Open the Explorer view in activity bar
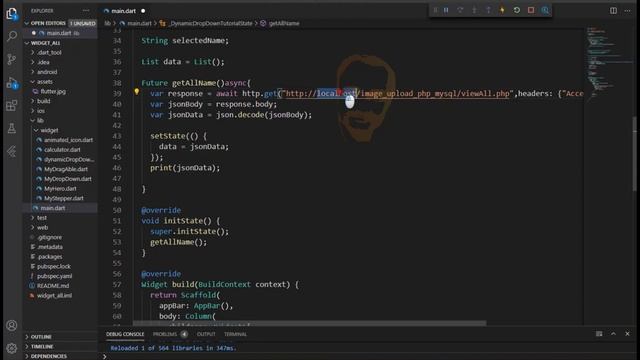Screen dimensions: 640x360 pos(11,13)
